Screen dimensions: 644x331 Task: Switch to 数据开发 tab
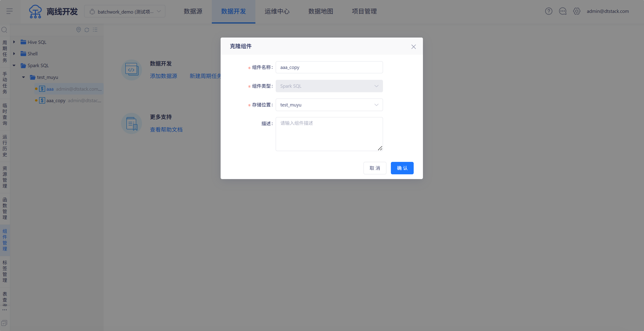tap(233, 12)
